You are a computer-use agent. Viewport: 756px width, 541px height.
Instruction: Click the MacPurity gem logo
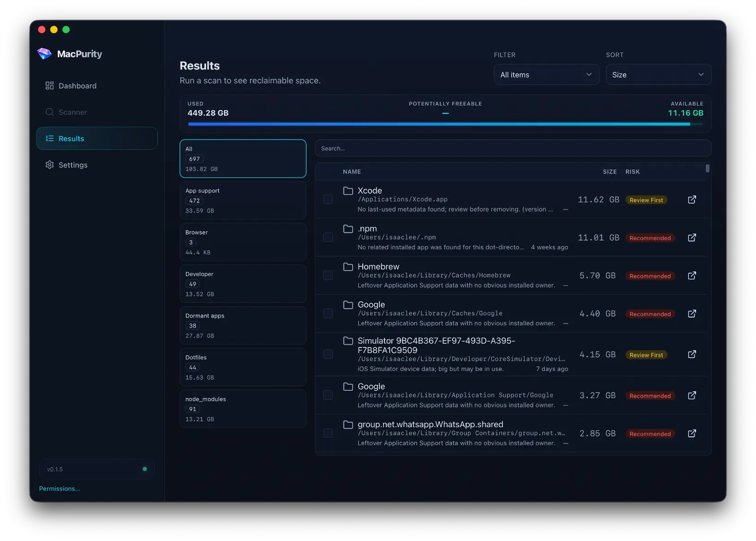[x=45, y=54]
